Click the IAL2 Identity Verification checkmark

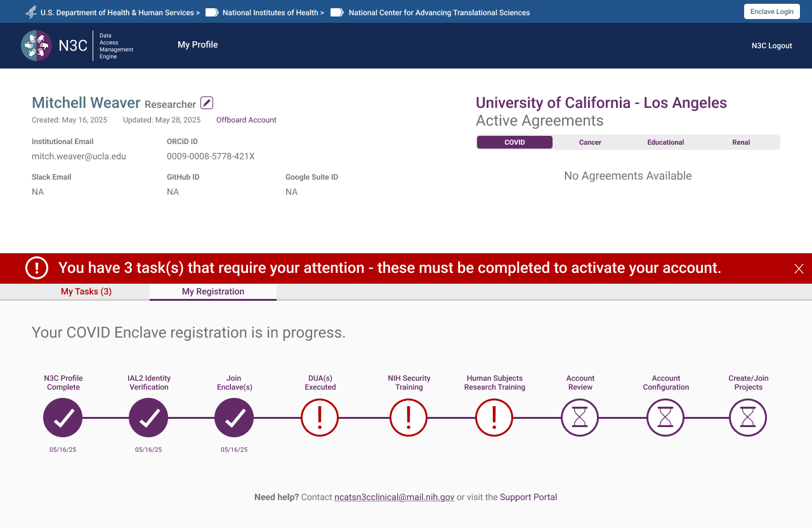148,418
